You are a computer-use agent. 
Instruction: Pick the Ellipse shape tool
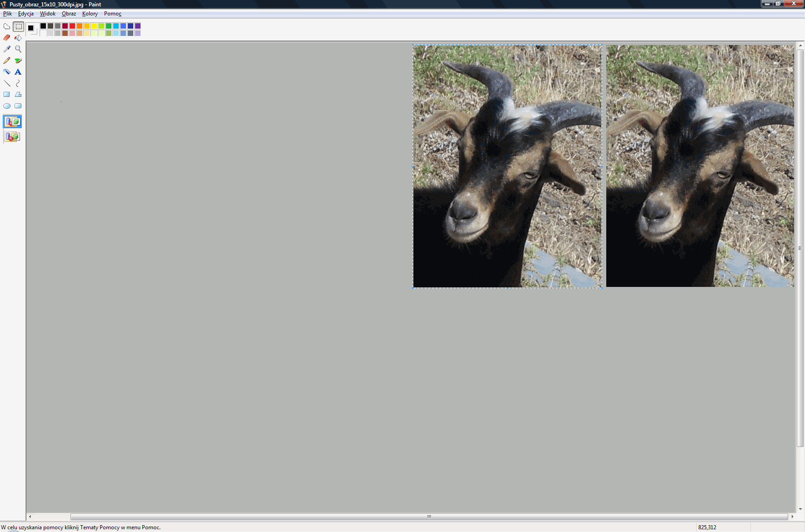coord(7,106)
